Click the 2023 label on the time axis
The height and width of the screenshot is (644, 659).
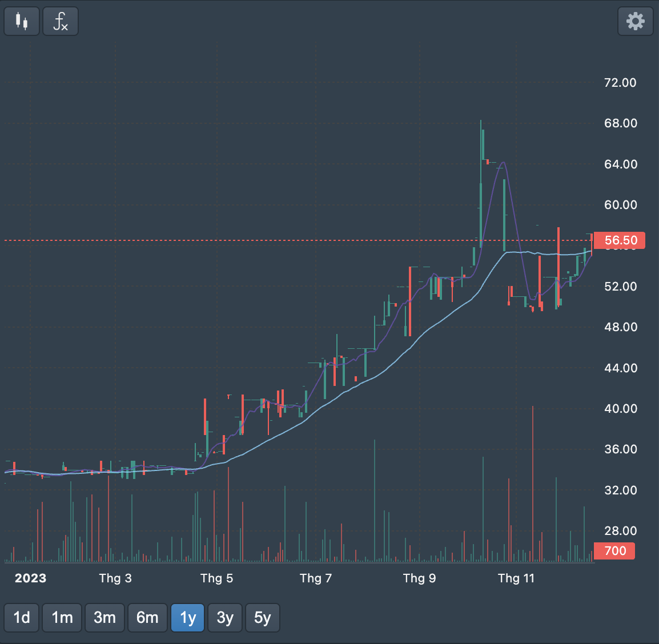coord(30,578)
